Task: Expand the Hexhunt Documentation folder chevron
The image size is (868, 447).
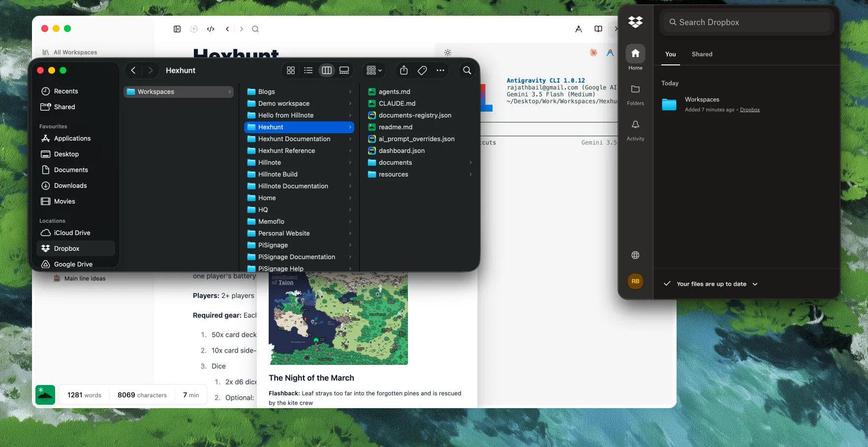Action: (x=350, y=139)
